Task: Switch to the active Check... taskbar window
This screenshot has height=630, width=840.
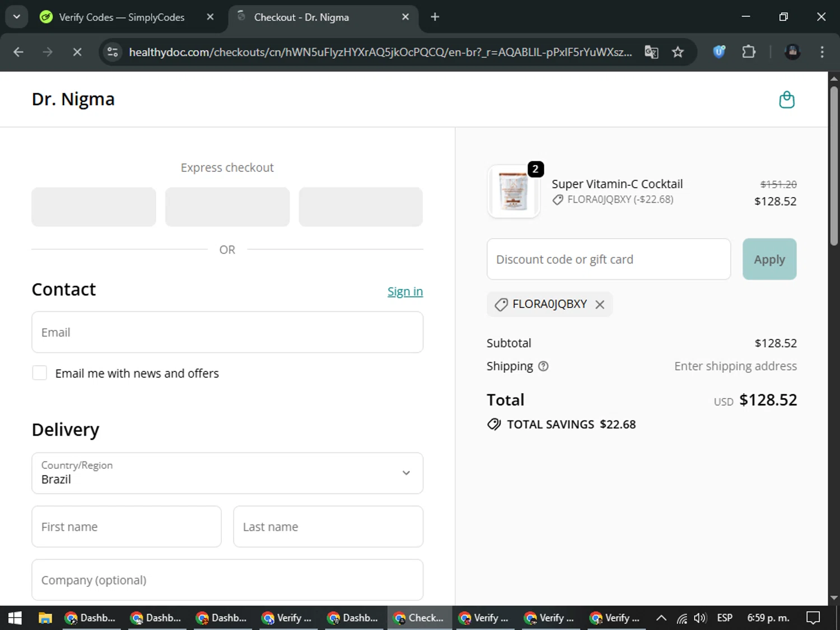Action: (x=419, y=618)
